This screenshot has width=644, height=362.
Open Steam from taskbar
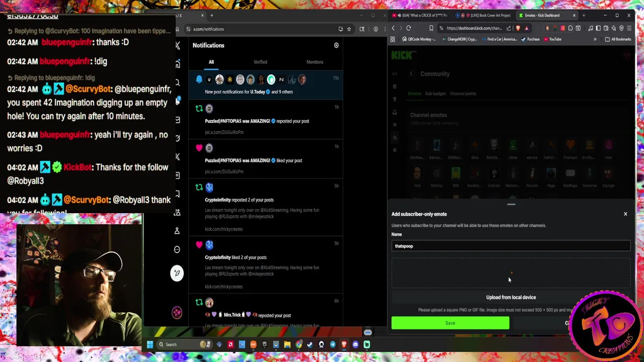pos(310,344)
